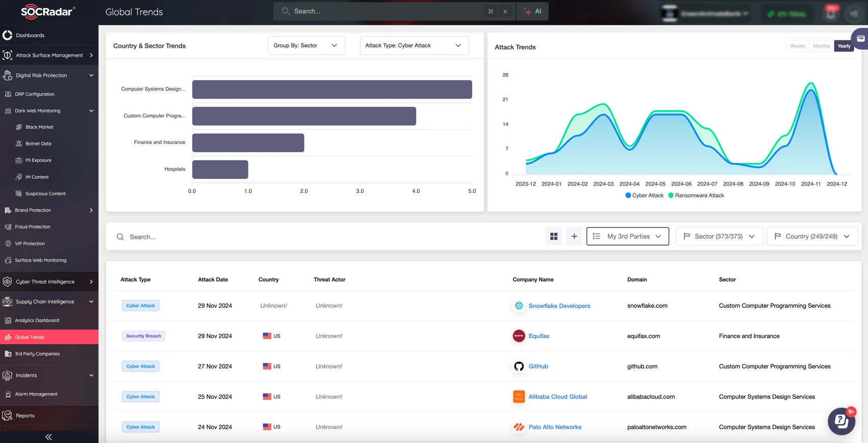Click the Supply Chain Intelligence icon

[x=7, y=302]
